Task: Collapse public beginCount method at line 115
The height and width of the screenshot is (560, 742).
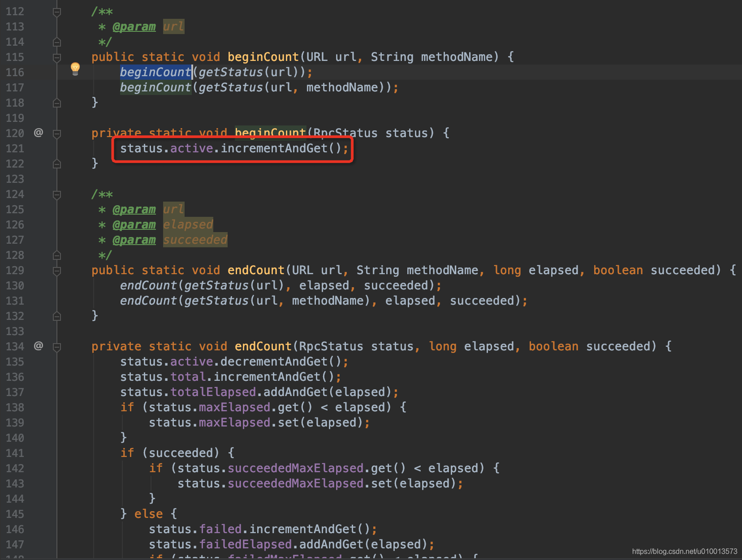Action: tap(57, 57)
